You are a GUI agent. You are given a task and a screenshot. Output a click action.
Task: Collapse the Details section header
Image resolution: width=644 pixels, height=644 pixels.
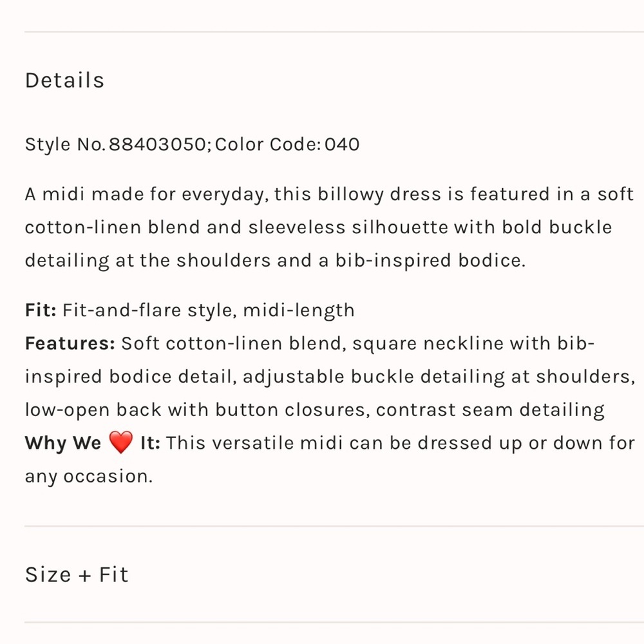pos(64,80)
